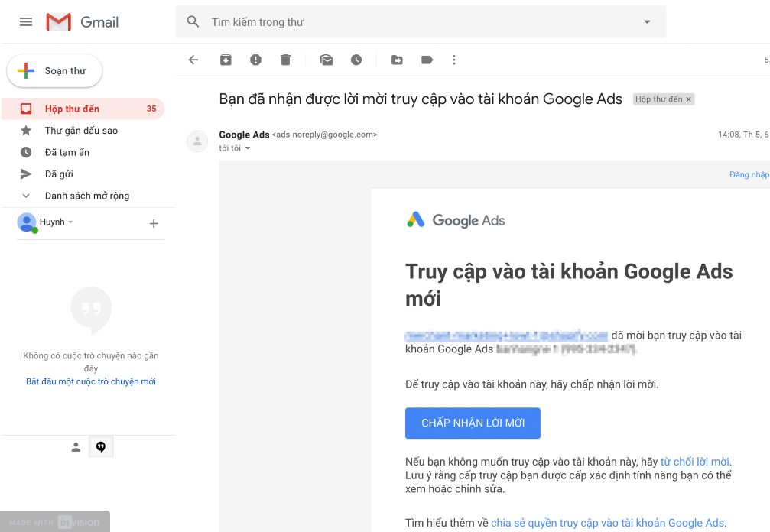Click the sent arrow icon in sidebar
The width and height of the screenshot is (770, 532).
point(26,174)
